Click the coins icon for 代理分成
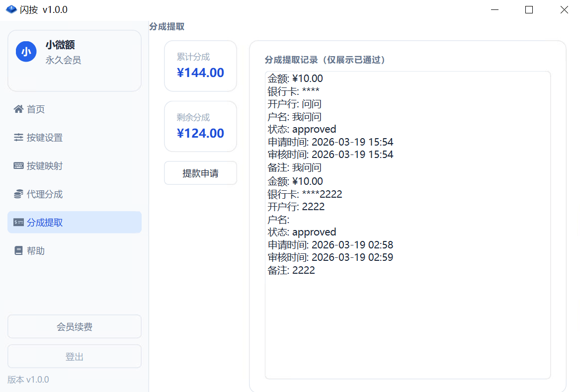Viewport: 580px width, 392px height. tap(18, 194)
